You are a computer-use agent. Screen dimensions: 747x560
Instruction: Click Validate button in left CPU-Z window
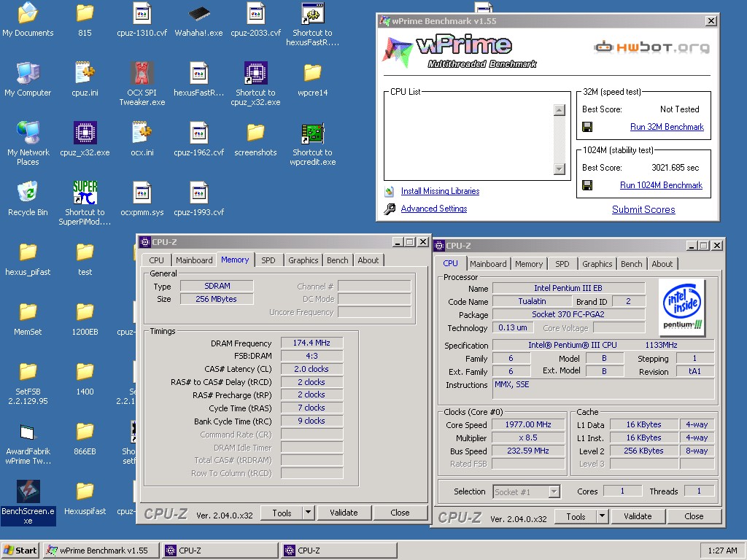[x=344, y=513]
